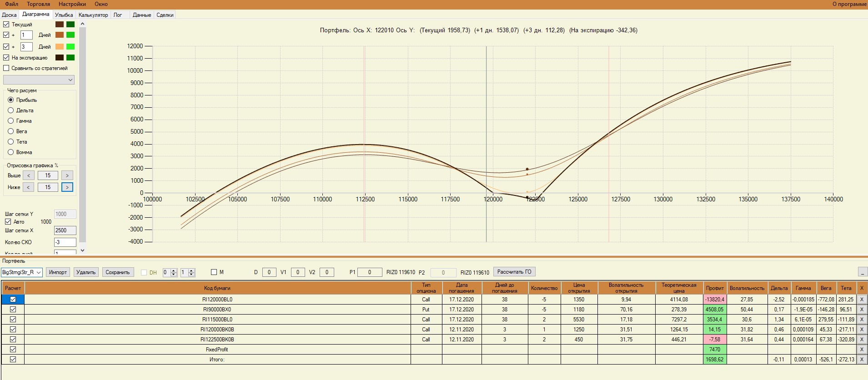Decrease the 'Выше' chart range with left arrow
The width and height of the screenshot is (868, 380).
click(x=29, y=175)
